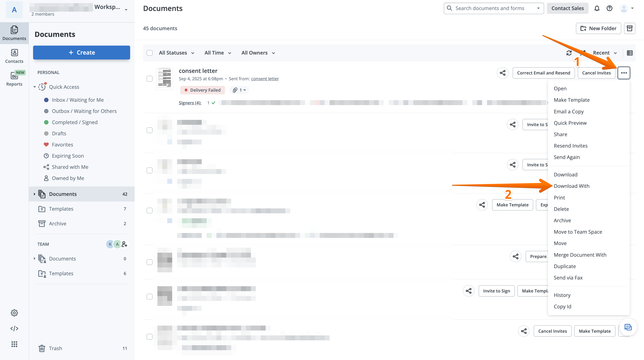This screenshot has width=644, height=360.
Task: Switch to list view layout icon
Action: point(629,53)
